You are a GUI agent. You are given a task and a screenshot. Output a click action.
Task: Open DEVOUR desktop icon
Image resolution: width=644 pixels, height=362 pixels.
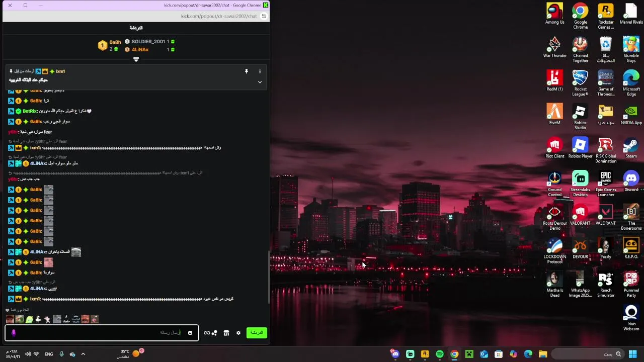(581, 249)
